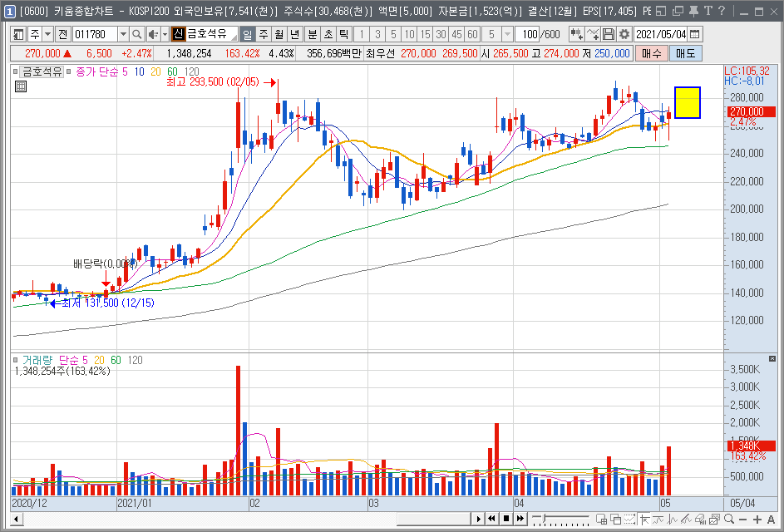Viewport: 784px width, 532px height.
Task: Click the overlapping windows icon in bottom toolbar
Action: (616, 519)
